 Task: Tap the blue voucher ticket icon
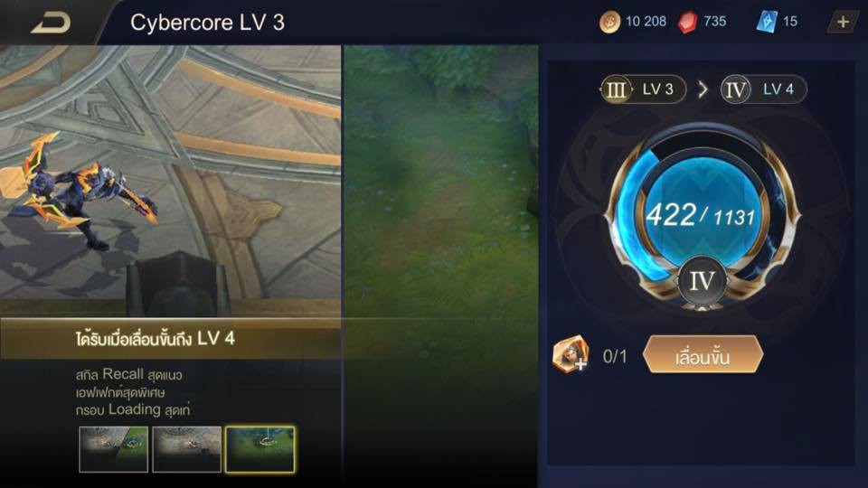[x=767, y=22]
